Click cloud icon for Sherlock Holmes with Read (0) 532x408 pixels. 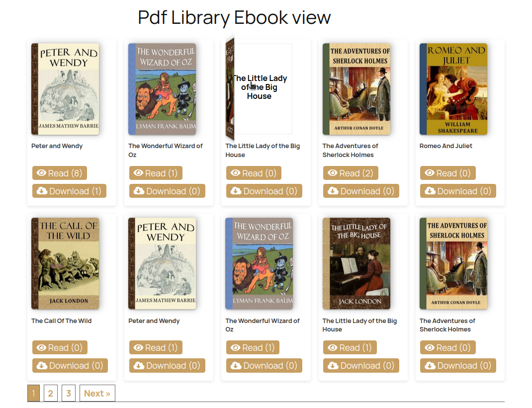click(x=430, y=366)
